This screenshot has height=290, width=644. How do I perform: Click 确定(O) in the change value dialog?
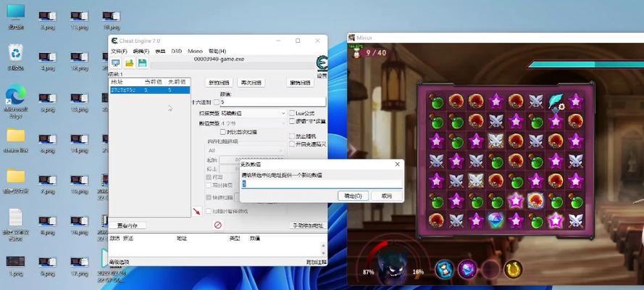pyautogui.click(x=353, y=196)
